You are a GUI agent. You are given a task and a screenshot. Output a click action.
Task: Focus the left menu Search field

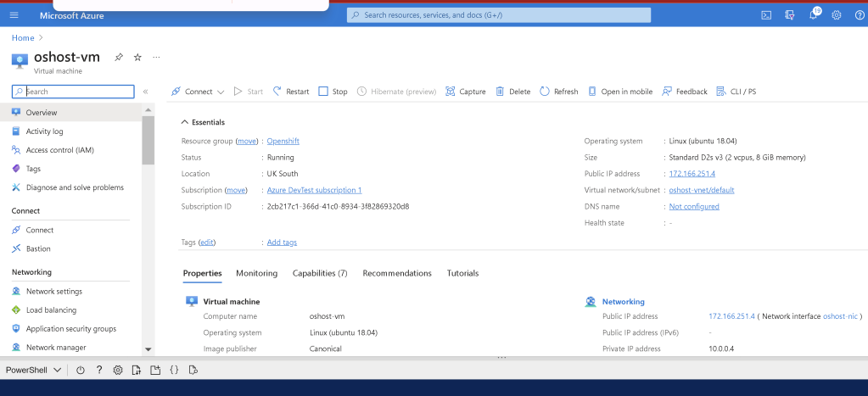coord(73,92)
